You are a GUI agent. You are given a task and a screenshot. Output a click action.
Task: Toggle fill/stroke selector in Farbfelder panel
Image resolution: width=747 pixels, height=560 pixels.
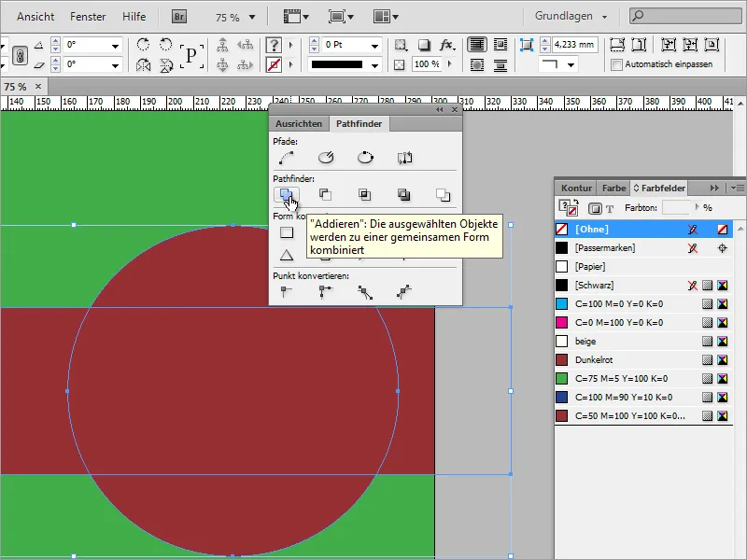[x=568, y=207]
